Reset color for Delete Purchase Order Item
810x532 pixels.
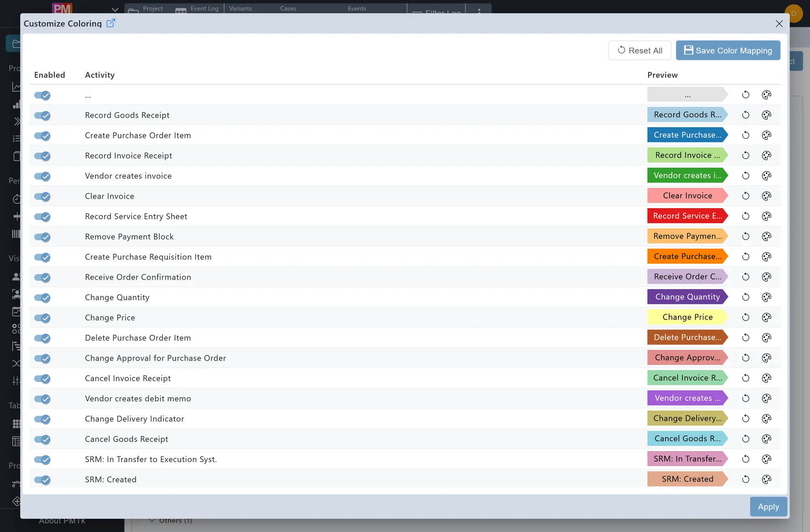tap(746, 338)
